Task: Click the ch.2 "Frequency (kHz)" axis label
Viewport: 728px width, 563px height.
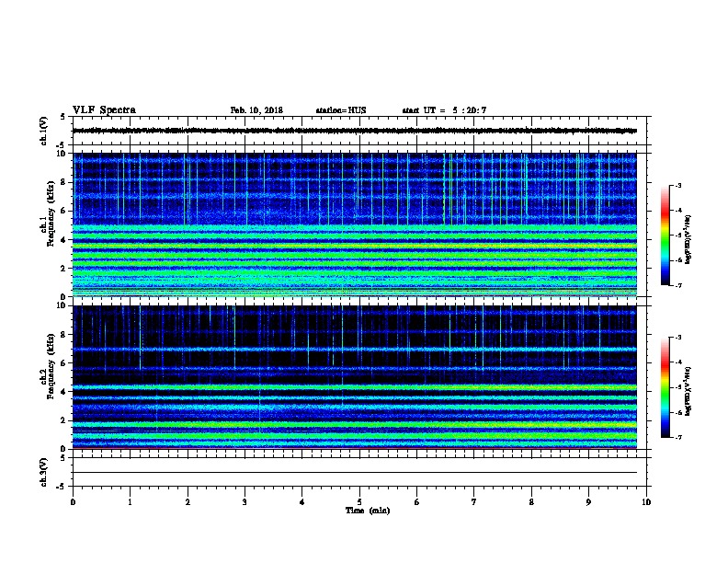Action: [x=51, y=366]
